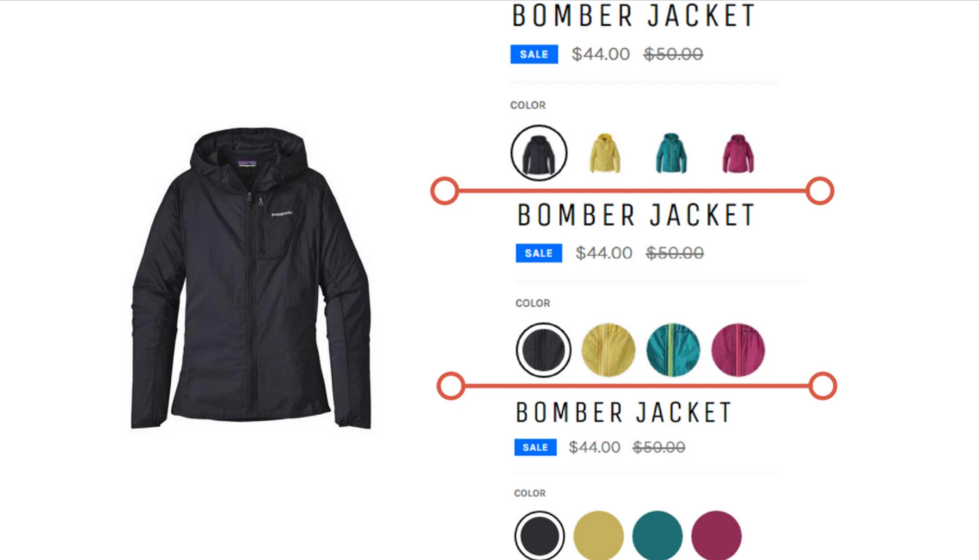Select the solid dark navy color circle
Screen dimensions: 979x560
(540, 535)
